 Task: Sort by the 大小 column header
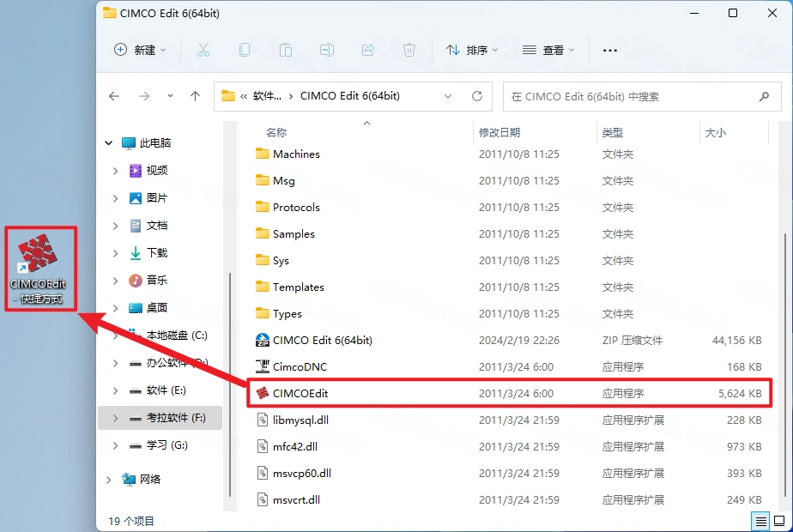(715, 132)
